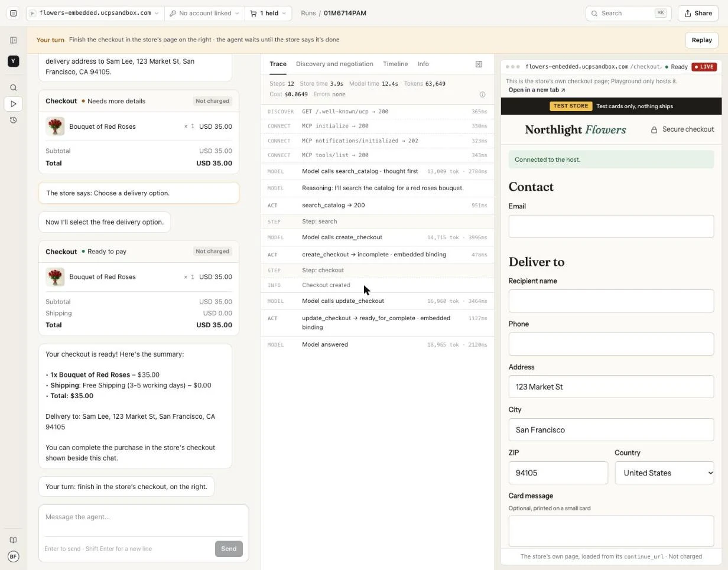
Task: Click into the Recipient name field
Action: [611, 301]
